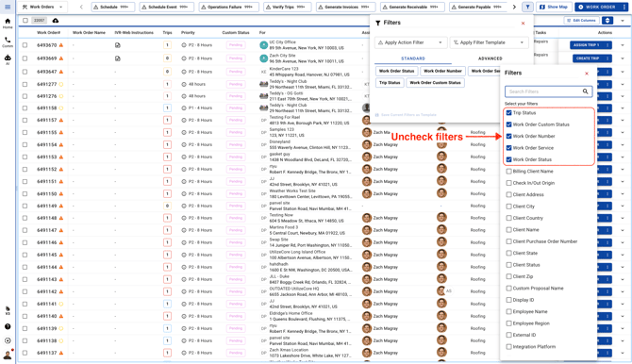Click the magnifier in Search Filters box
This screenshot has width=632, height=364.
click(585, 91)
